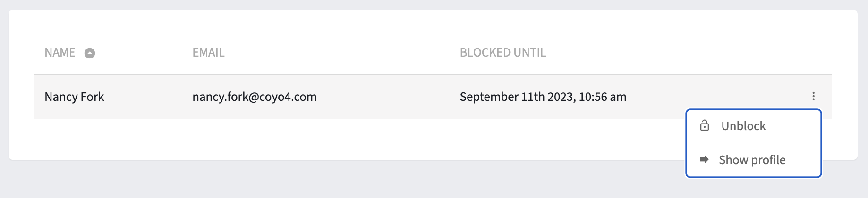Click the September 11th 2023 blocked date

[543, 97]
